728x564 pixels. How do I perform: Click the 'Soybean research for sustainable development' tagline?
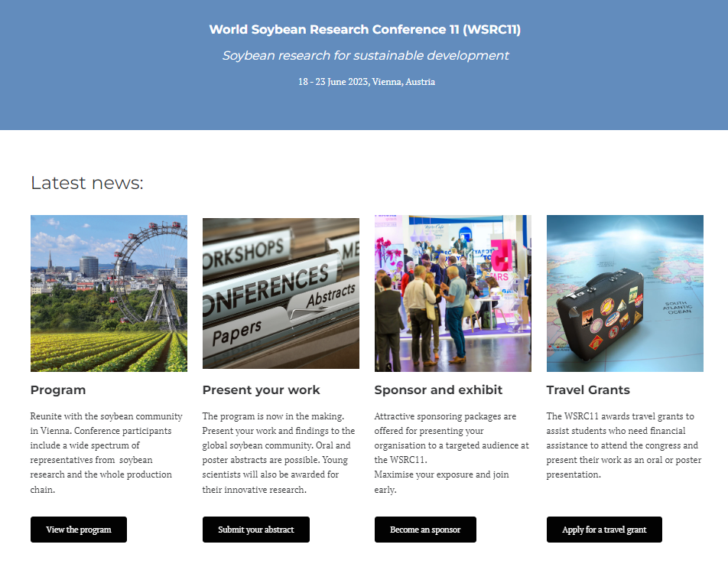coord(366,56)
